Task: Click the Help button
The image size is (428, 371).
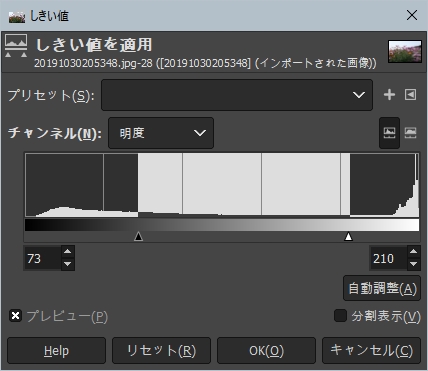Action: (x=56, y=351)
